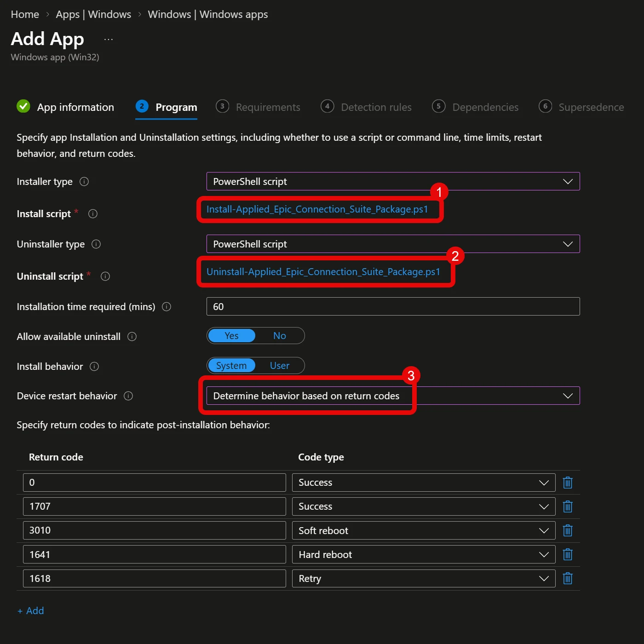644x644 pixels.
Task: Open the Uninstall-Applied_Epic_Connection_Suite_Package.ps1 link
Action: [323, 272]
